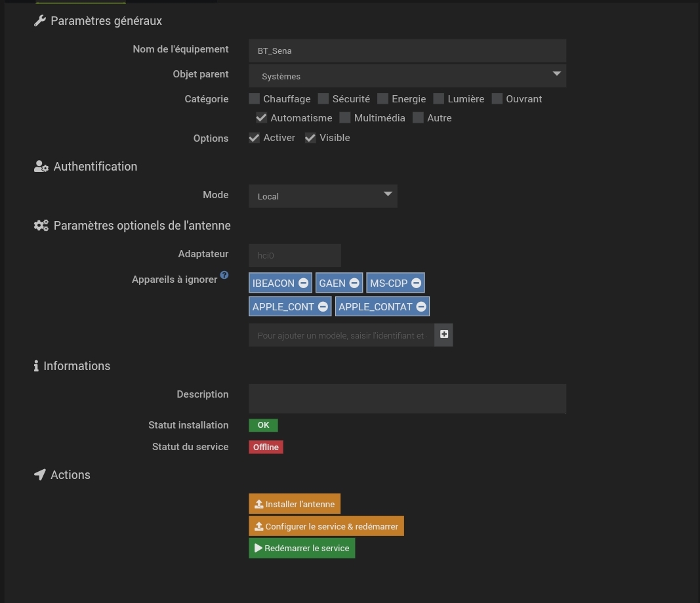
Task: Open the Objet parent dropdown
Action: pos(407,75)
